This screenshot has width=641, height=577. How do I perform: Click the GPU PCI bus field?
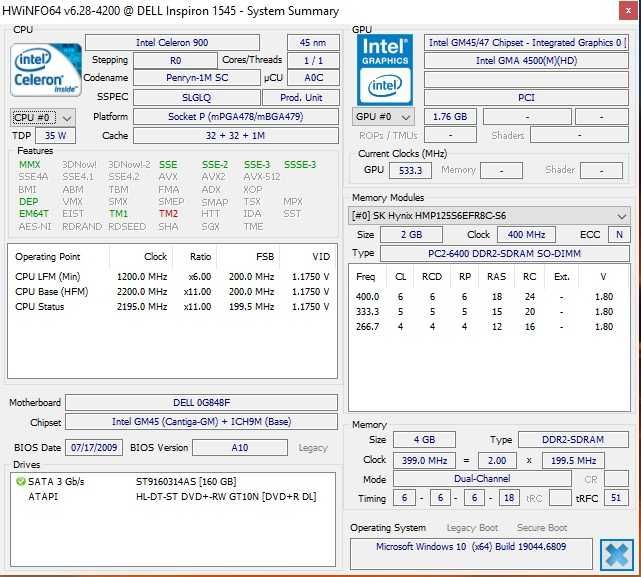coord(526,98)
